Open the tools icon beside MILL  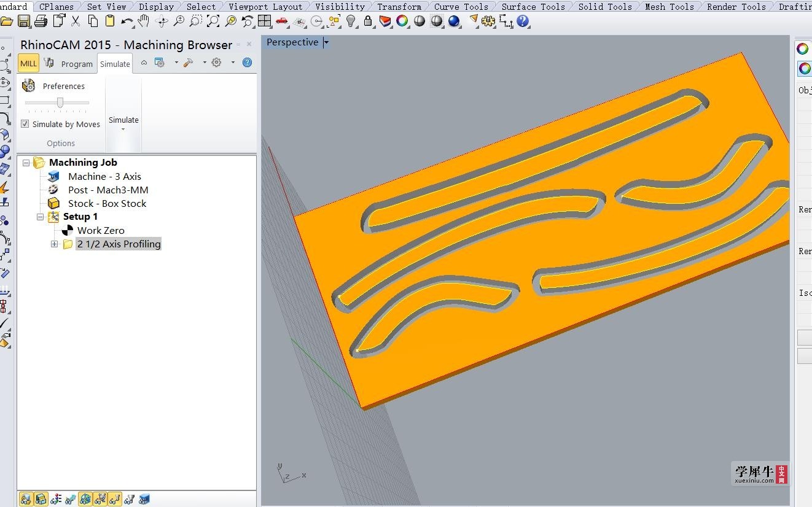click(49, 63)
